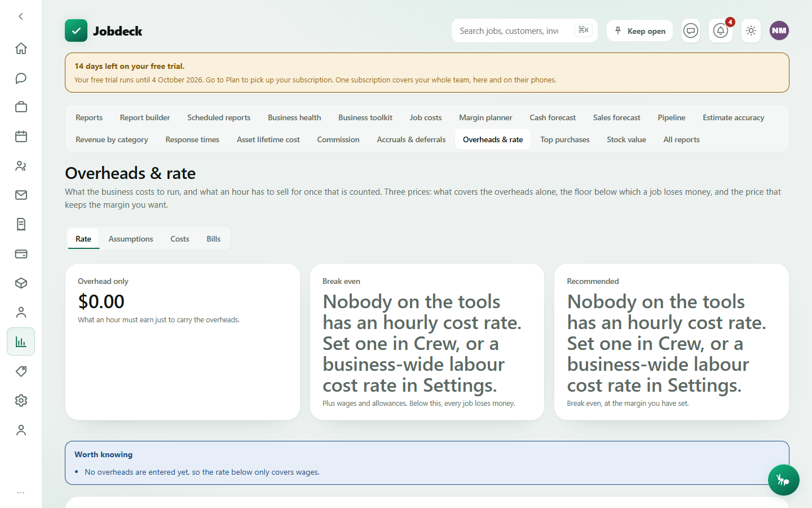Open the Response times tab
The height and width of the screenshot is (508, 812).
[x=192, y=139]
